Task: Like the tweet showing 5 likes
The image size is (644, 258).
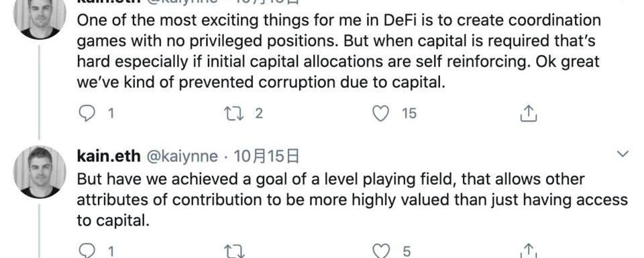Action: tap(380, 251)
